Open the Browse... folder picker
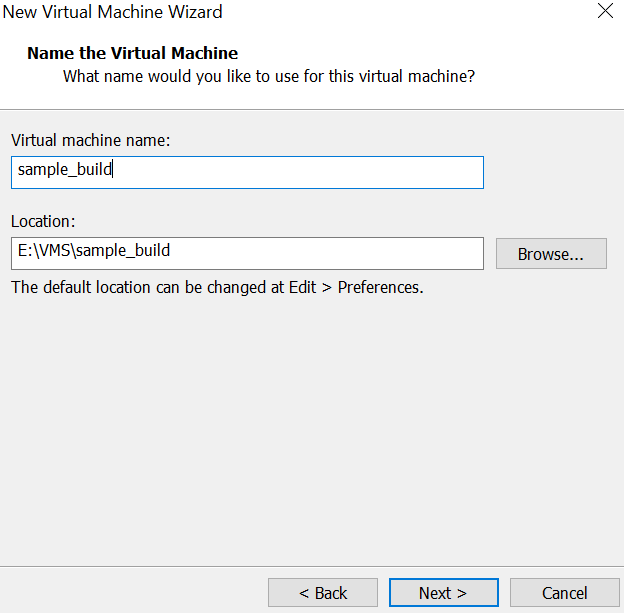 (551, 254)
